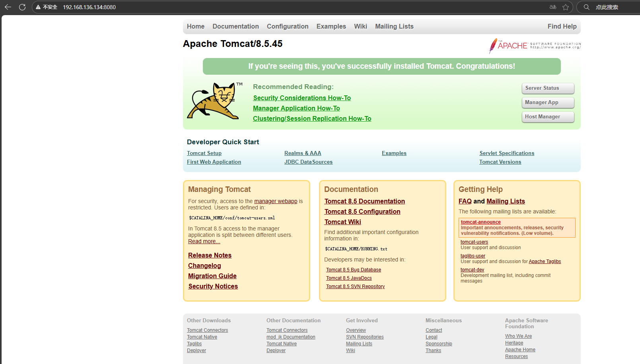Open Servlet Specifications link
This screenshot has height=364, width=640.
coord(507,153)
